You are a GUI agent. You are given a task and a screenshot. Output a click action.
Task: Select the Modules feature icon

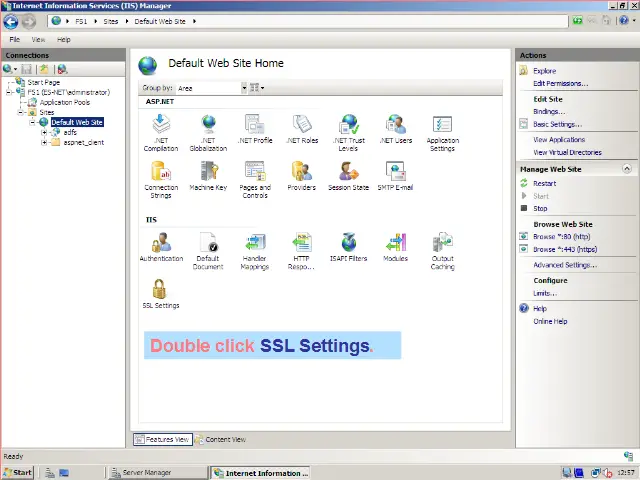396,242
